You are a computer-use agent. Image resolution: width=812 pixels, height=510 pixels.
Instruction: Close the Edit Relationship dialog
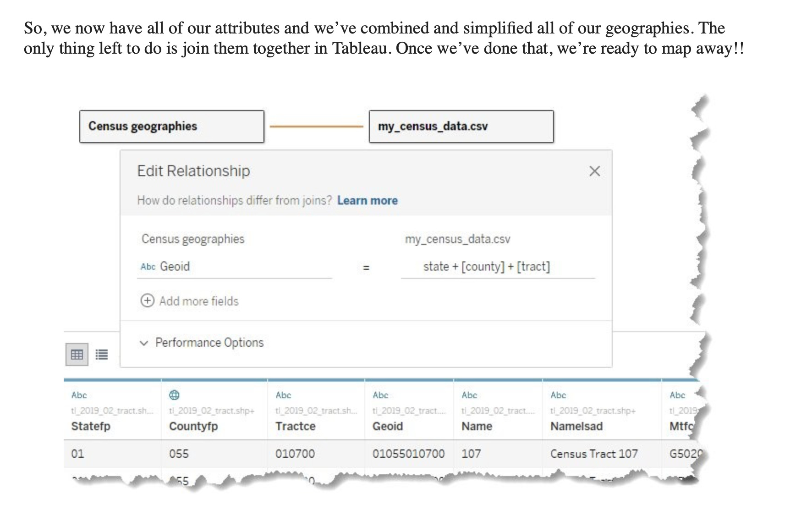(594, 171)
